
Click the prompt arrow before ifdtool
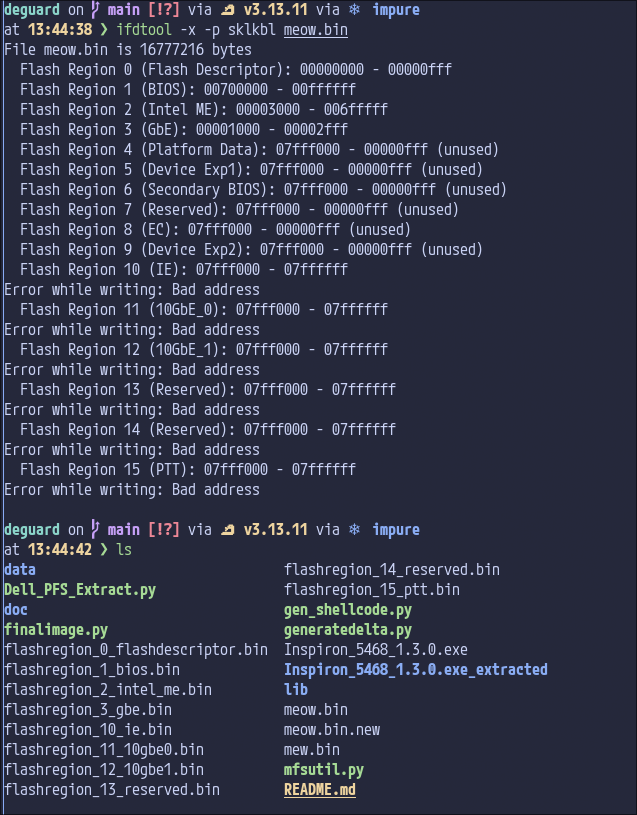105,30
